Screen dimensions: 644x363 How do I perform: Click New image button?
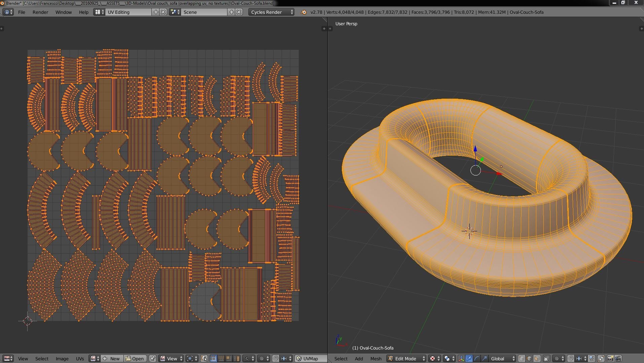coord(112,359)
